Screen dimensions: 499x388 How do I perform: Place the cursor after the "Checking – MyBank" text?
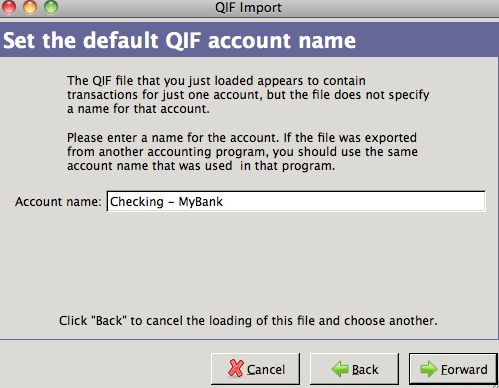[x=224, y=202]
